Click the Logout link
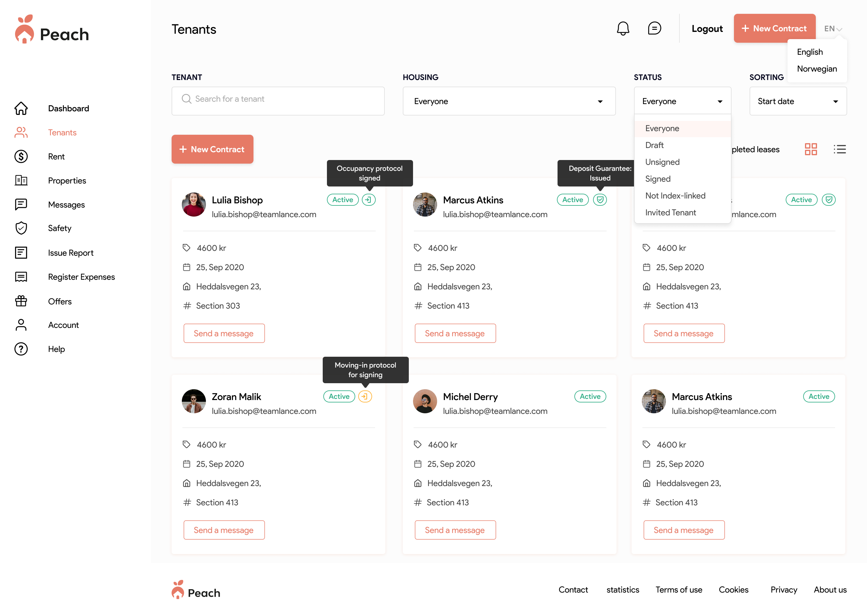Image resolution: width=867 pixels, height=616 pixels. (707, 29)
